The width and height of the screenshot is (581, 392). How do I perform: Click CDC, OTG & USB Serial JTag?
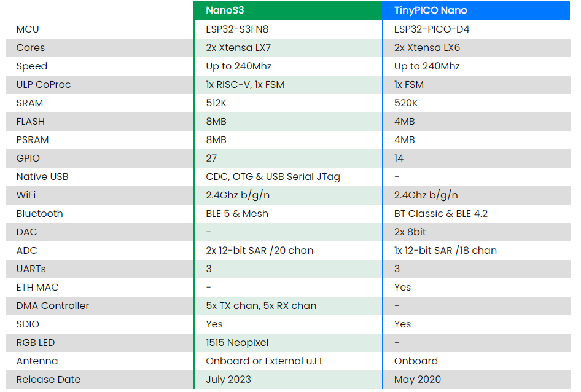coord(273,177)
